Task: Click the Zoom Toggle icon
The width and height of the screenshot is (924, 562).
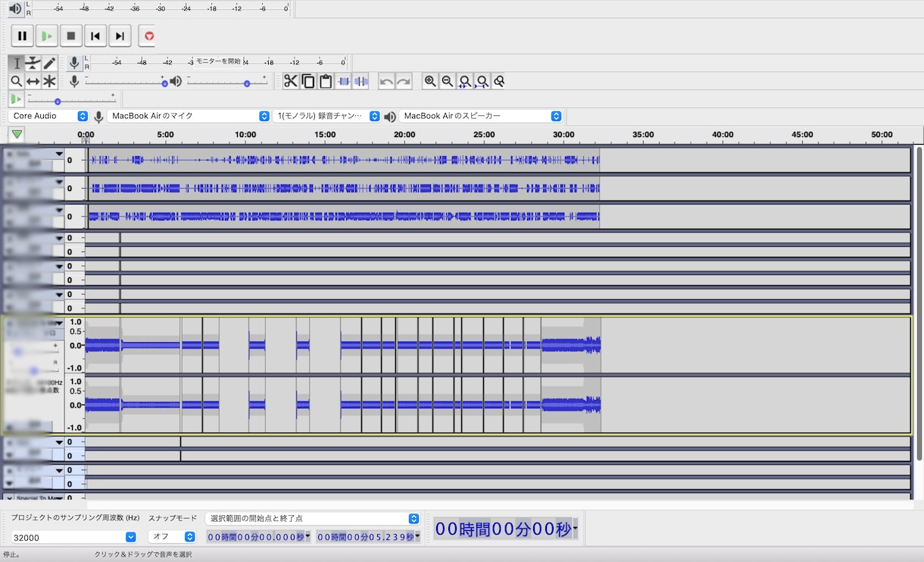Action: 498,81
